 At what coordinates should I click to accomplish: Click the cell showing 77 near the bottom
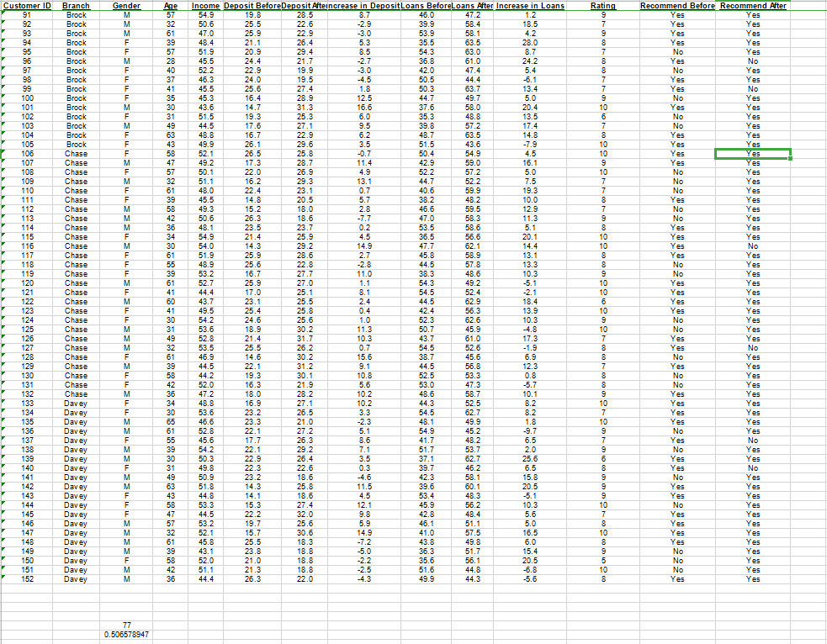126,626
